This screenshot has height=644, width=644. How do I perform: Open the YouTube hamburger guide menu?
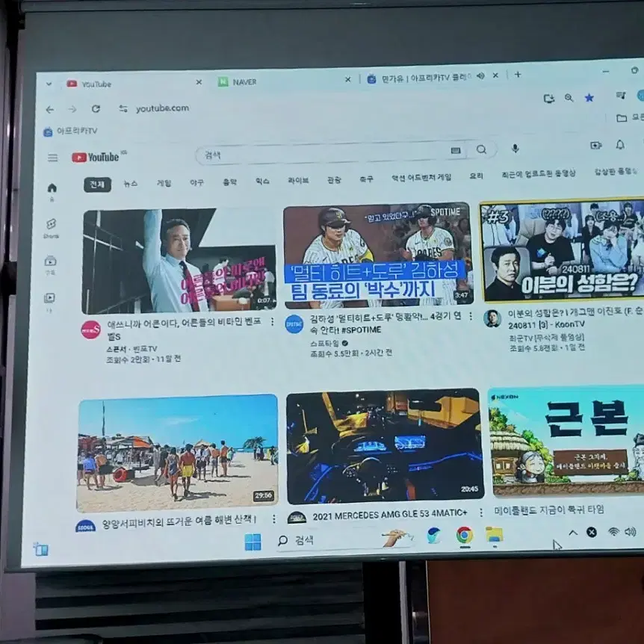point(52,158)
